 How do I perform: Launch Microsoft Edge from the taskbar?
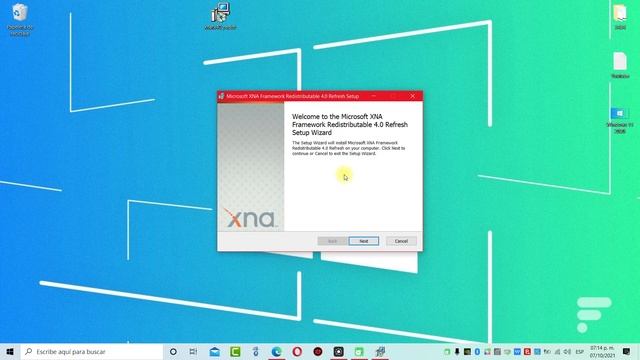pos(276,351)
